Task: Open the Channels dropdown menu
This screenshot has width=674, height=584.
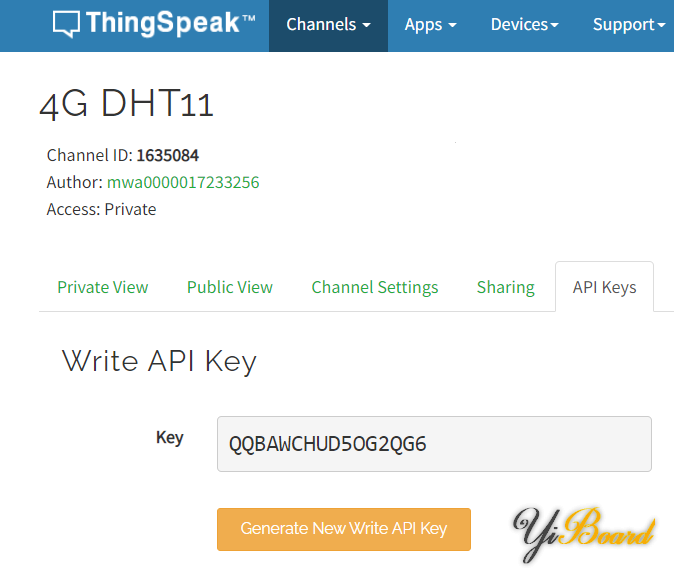Action: coord(328,25)
